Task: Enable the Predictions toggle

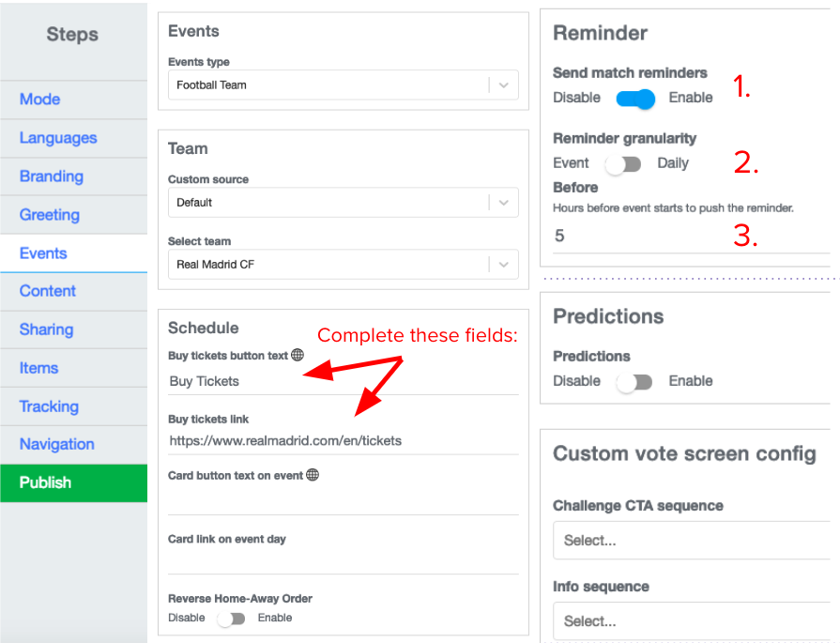Action: (634, 381)
